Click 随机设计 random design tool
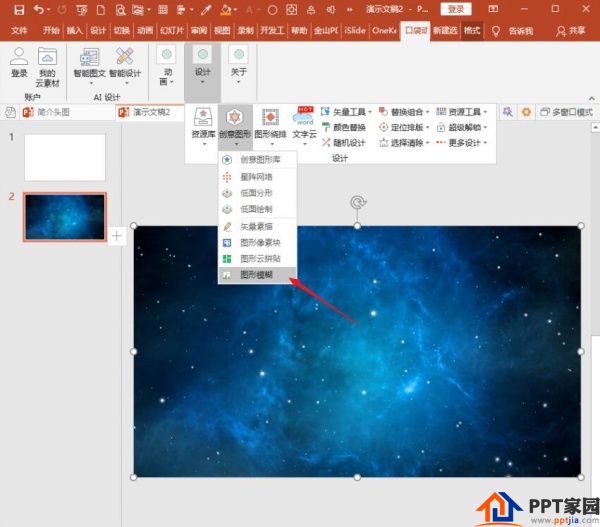The image size is (600, 527). coord(344,143)
